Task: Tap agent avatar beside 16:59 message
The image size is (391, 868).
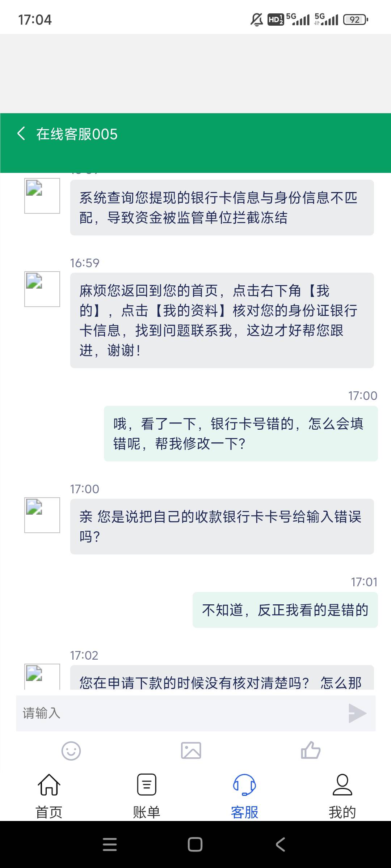Action: click(x=42, y=289)
